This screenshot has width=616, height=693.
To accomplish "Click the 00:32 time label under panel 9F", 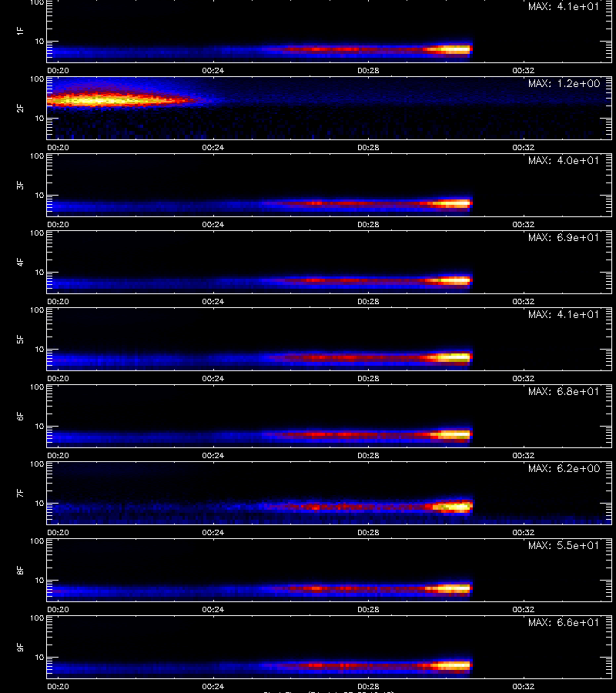I will click(x=523, y=686).
